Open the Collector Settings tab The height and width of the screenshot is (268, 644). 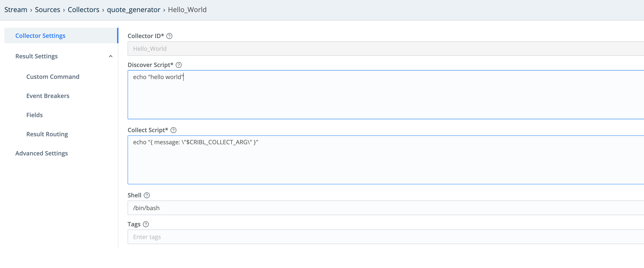pos(40,36)
